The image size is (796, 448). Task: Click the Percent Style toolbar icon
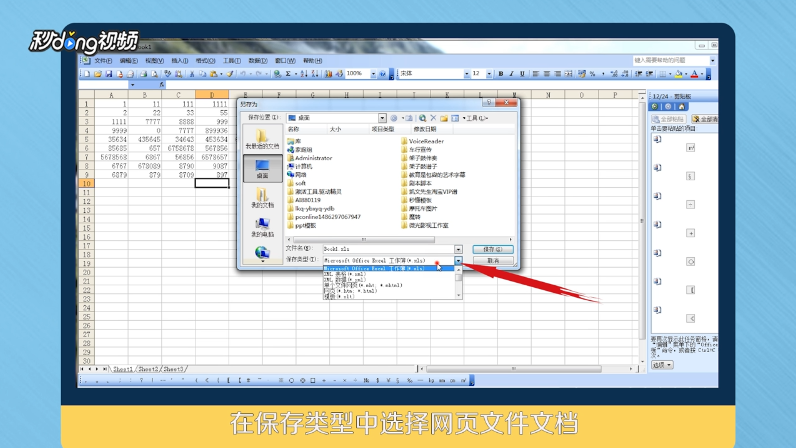592,74
